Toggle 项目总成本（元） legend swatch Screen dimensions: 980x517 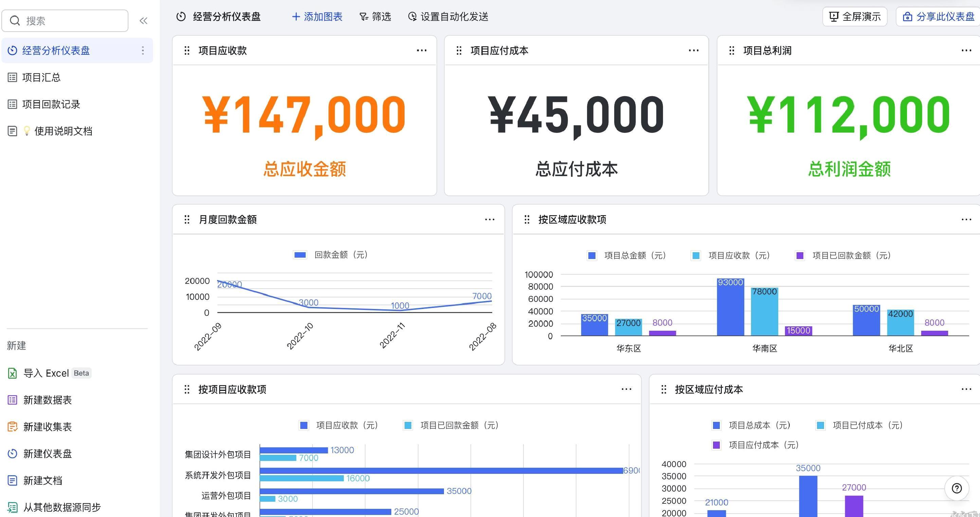click(716, 425)
